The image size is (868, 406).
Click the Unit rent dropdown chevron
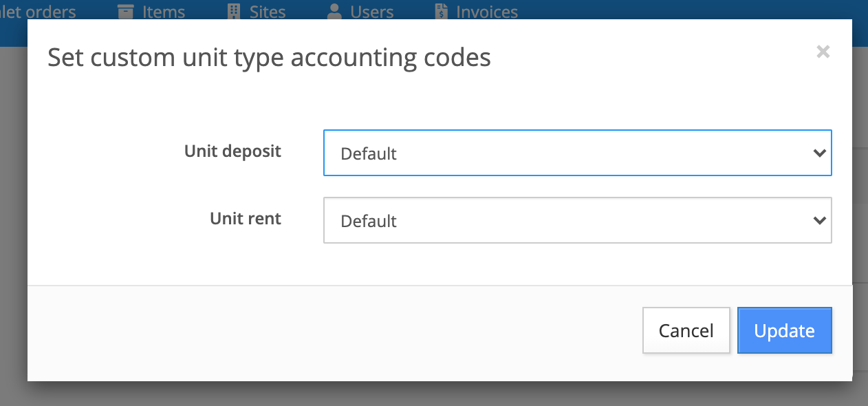tap(818, 220)
